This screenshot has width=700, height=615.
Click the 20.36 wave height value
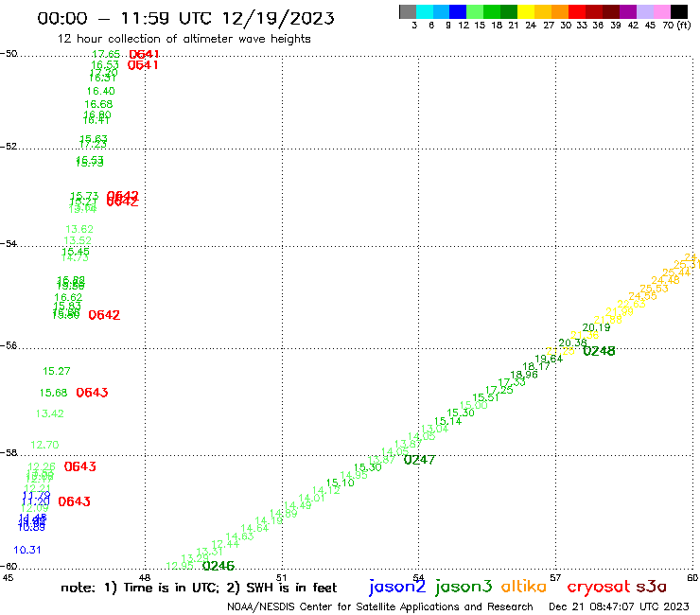coord(572,343)
